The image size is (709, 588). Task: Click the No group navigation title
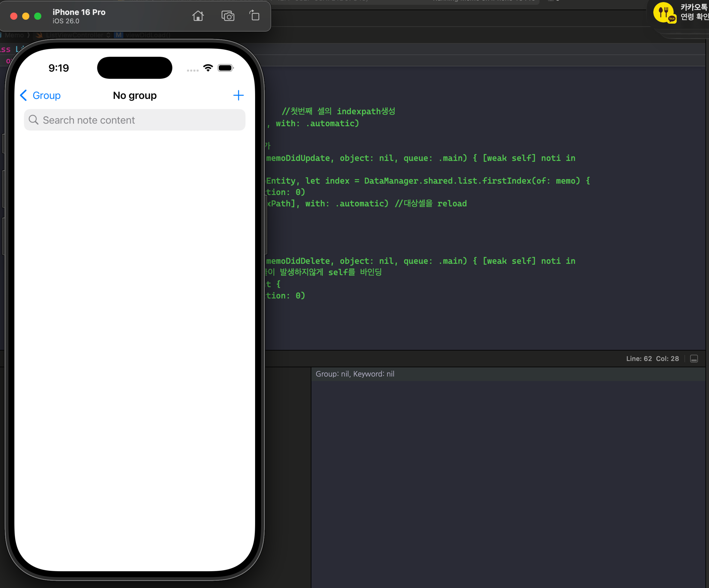point(135,95)
